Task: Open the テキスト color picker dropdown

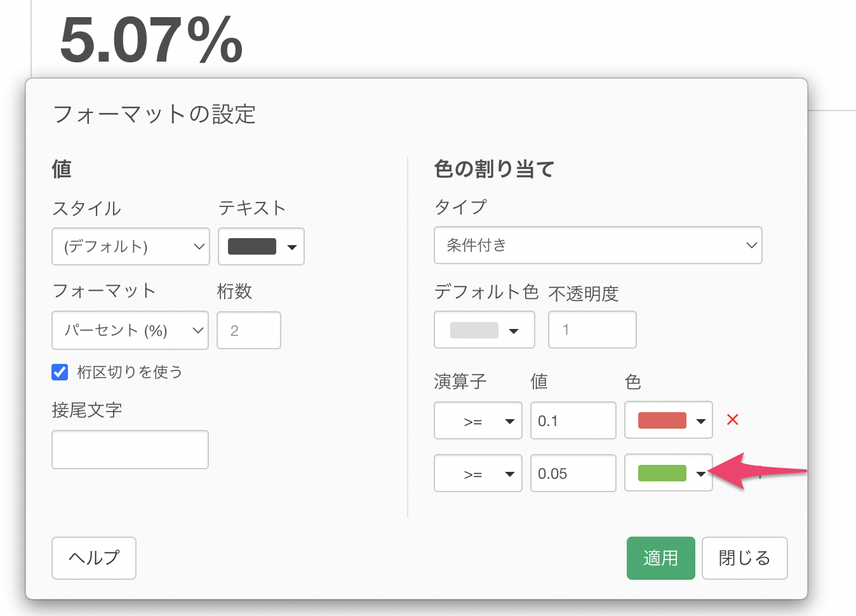Action: (261, 246)
